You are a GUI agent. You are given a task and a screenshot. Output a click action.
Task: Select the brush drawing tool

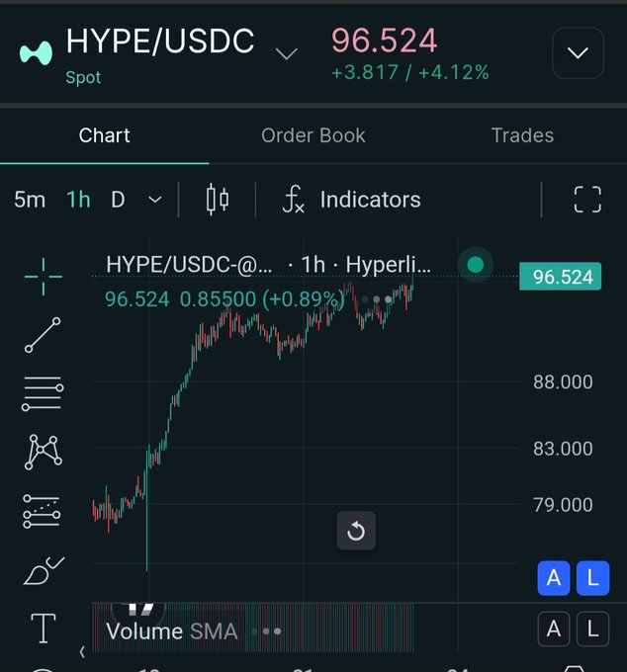pos(44,571)
